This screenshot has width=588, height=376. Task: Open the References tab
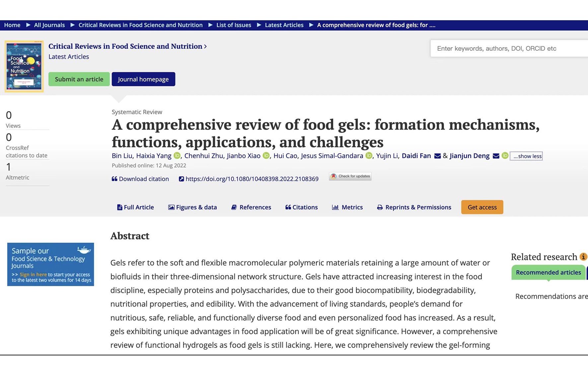(x=251, y=207)
